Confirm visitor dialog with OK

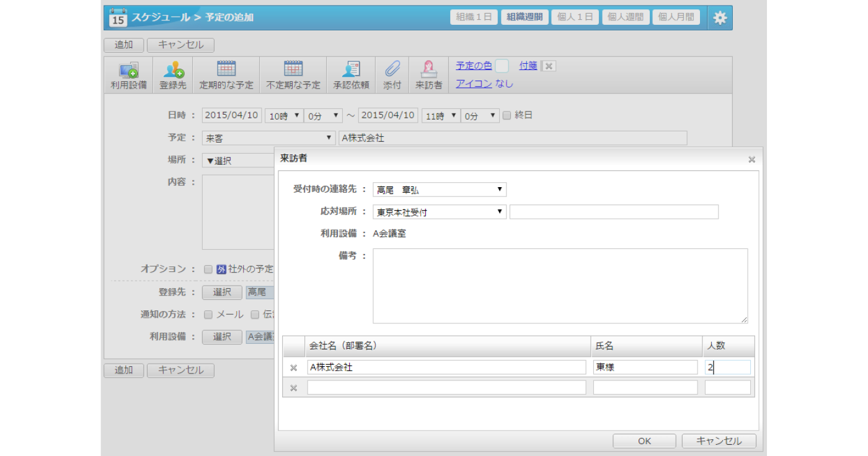coord(644,441)
